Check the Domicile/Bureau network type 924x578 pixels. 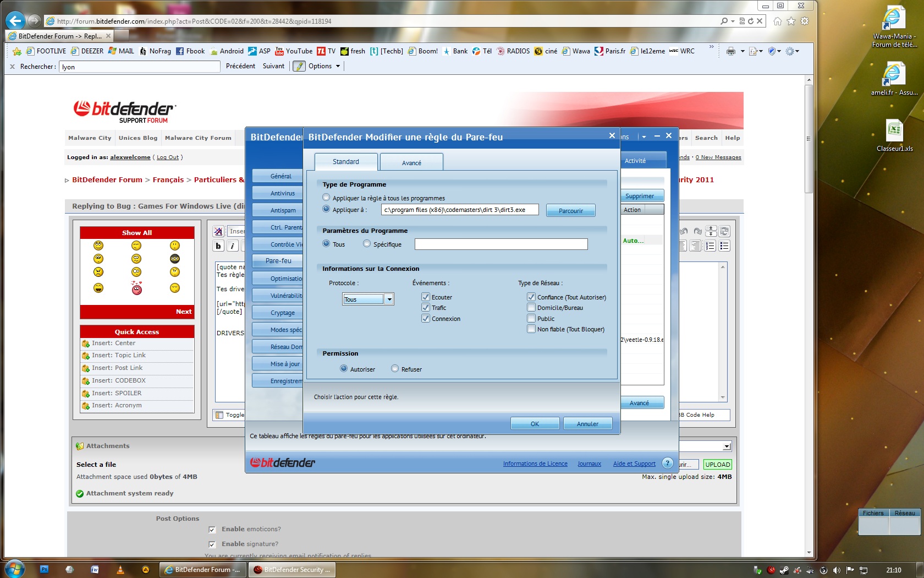point(531,307)
